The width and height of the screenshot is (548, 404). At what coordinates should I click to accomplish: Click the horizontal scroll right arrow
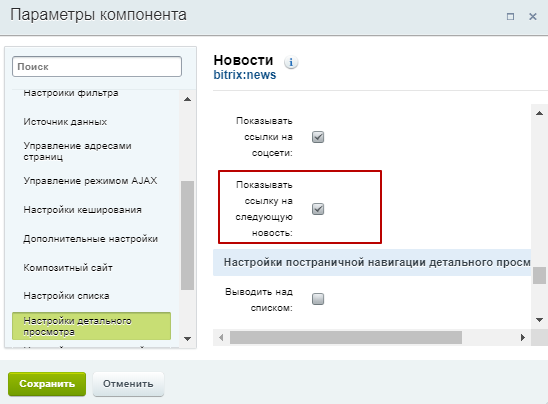coord(522,338)
